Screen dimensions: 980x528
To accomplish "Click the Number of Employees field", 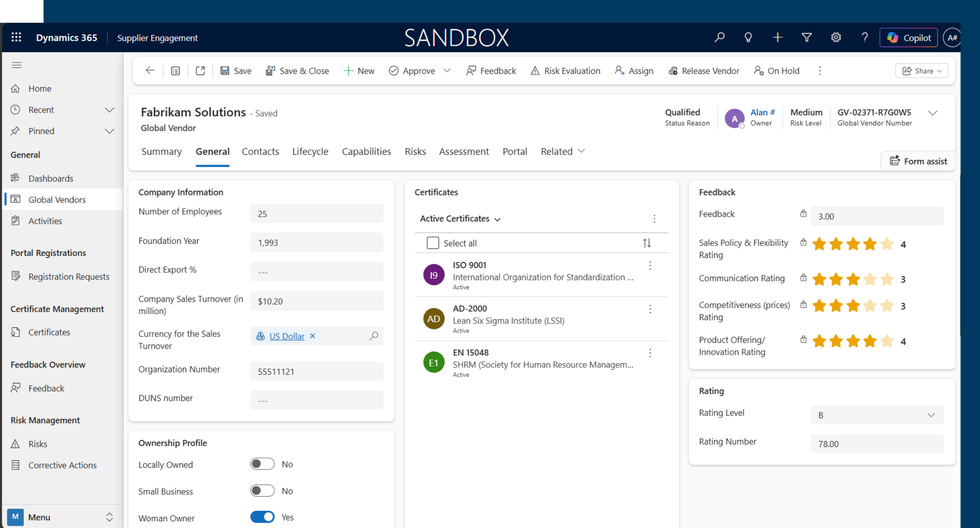I will (x=317, y=214).
